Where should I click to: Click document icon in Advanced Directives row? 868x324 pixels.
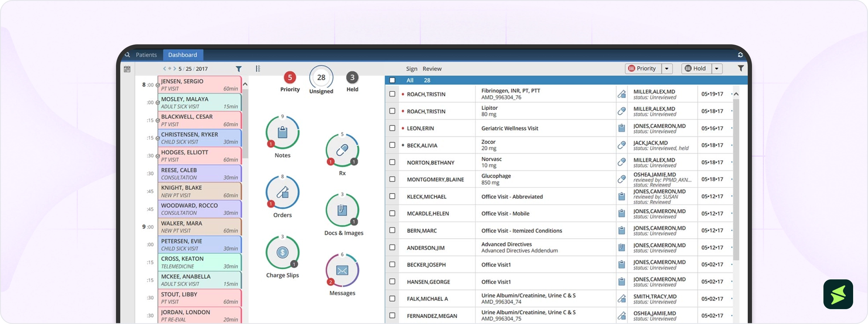(x=621, y=248)
